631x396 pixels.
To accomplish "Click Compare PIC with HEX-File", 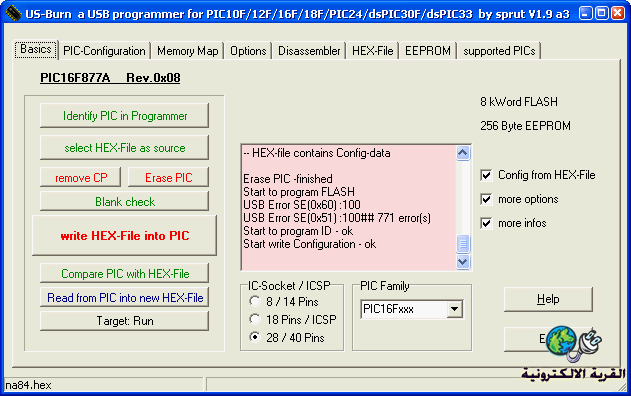I will [124, 274].
